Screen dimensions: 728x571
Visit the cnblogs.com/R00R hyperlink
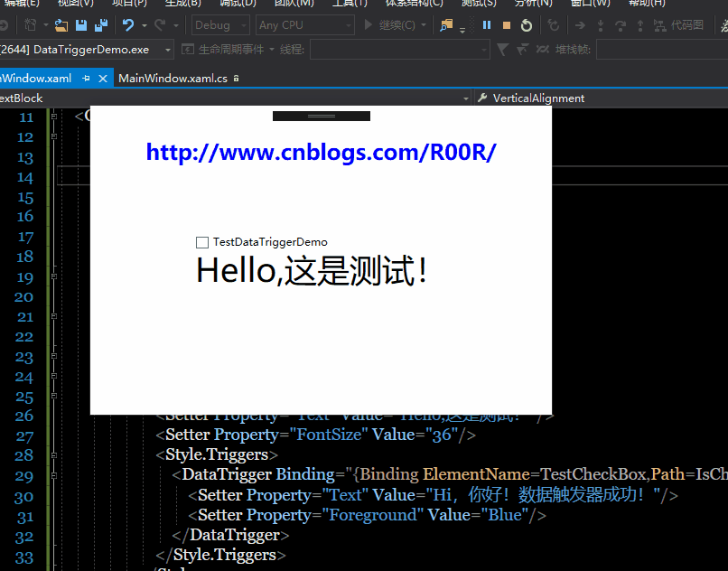(321, 152)
